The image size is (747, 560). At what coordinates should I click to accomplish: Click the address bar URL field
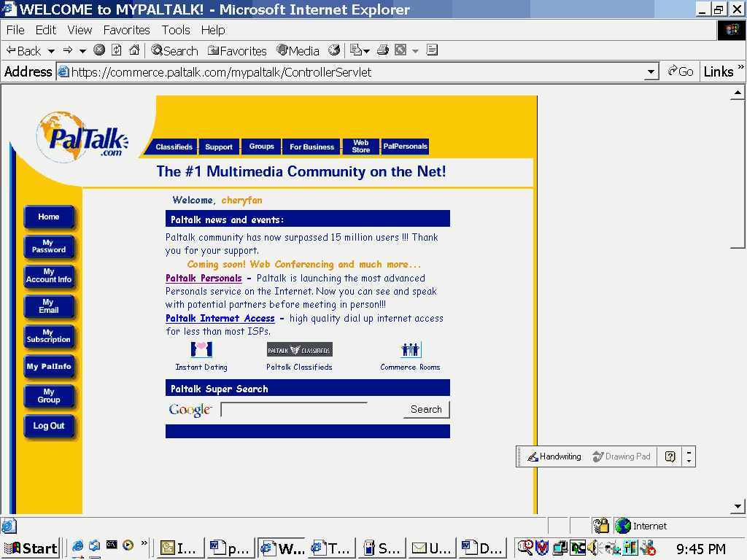click(x=350, y=72)
